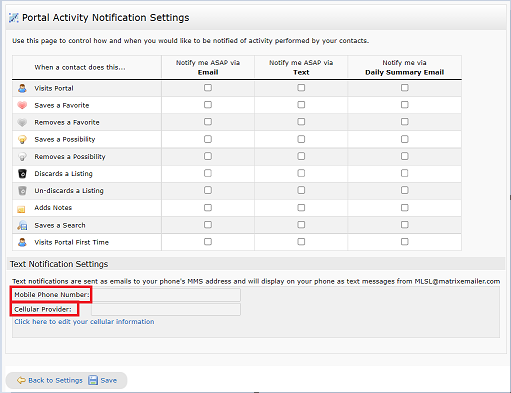Click 'Notify me ASAP via Text' header
This screenshot has height=393, width=511.
(301, 67)
